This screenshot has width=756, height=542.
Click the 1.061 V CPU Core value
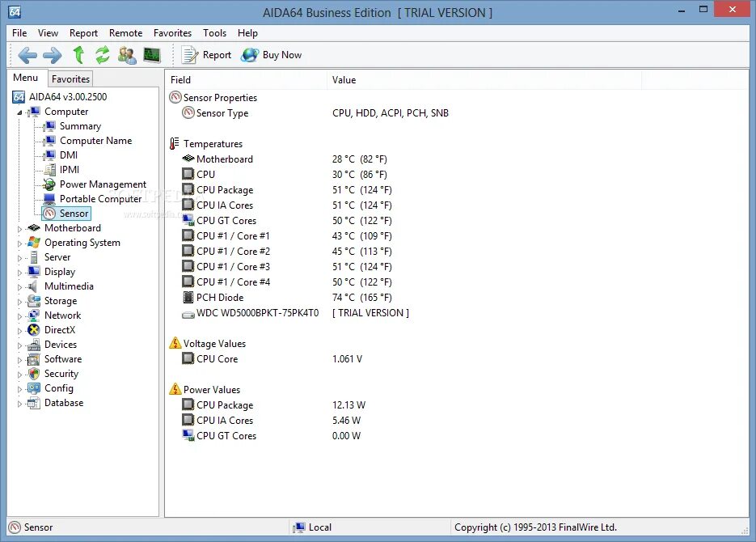pos(347,358)
